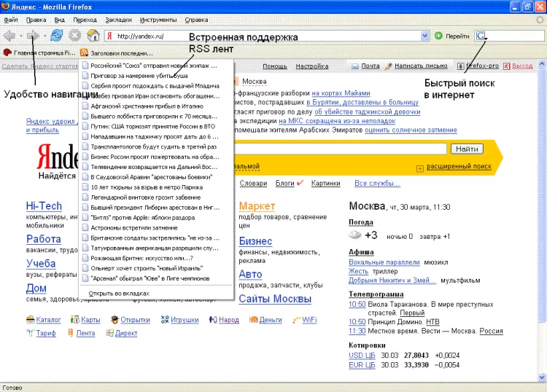The image size is (547, 392).
Task: Open the Закладки menu
Action: point(118,20)
